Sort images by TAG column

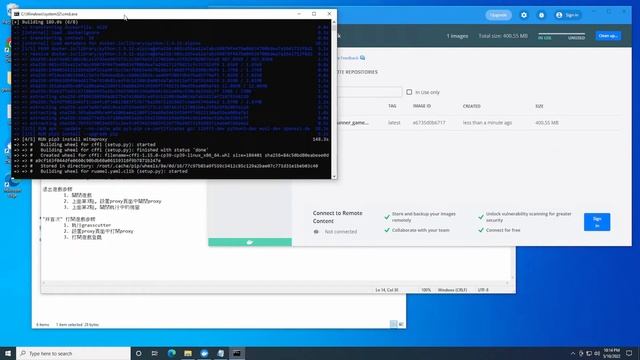392,106
